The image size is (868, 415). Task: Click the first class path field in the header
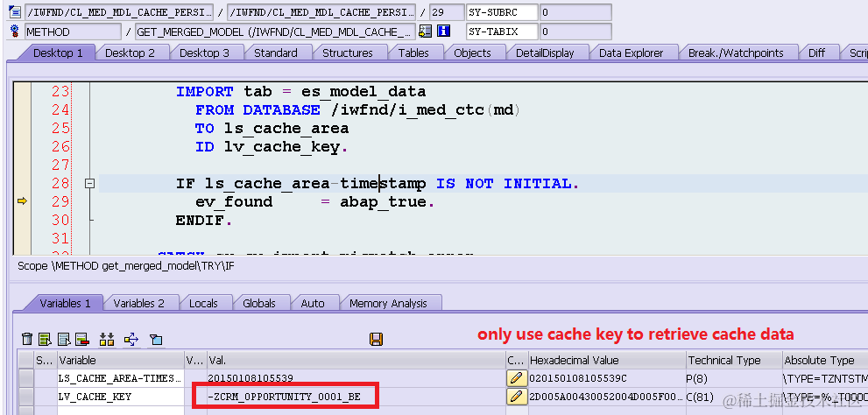(119, 11)
